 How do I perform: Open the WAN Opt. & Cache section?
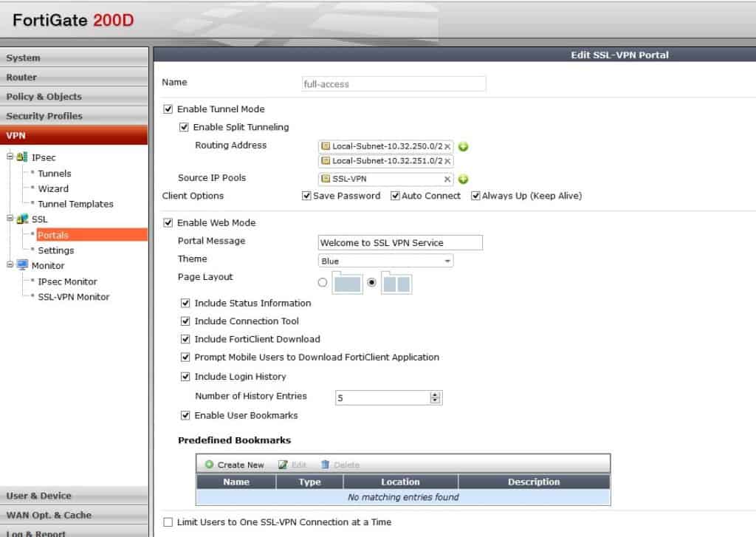[x=75, y=515]
